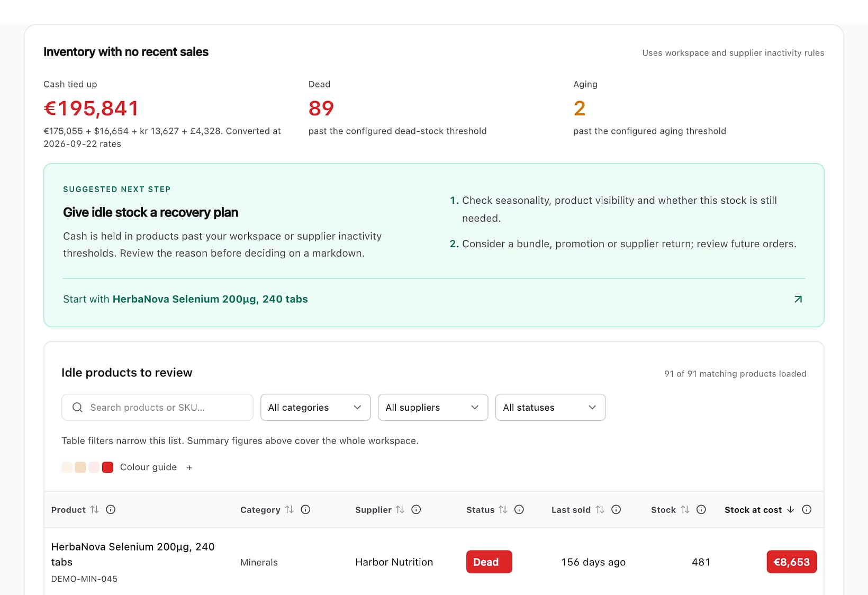Click the €195,841 cash tied up figure
Viewport: 868px width, 595px height.
click(91, 108)
